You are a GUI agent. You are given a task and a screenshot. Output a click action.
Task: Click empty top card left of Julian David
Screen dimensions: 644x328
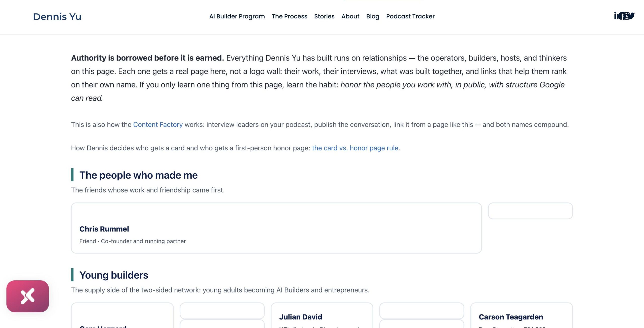coord(222,311)
